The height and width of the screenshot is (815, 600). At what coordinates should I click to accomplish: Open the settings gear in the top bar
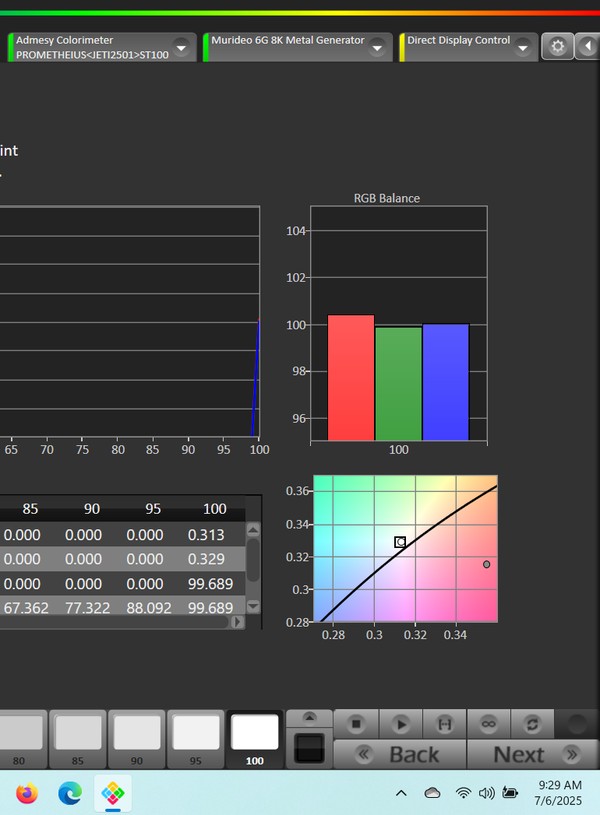(557, 47)
